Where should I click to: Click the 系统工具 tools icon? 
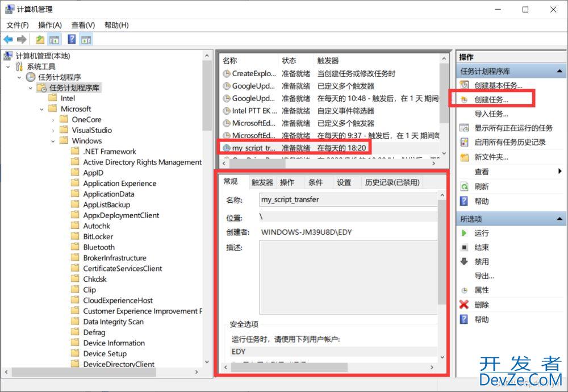[19, 66]
